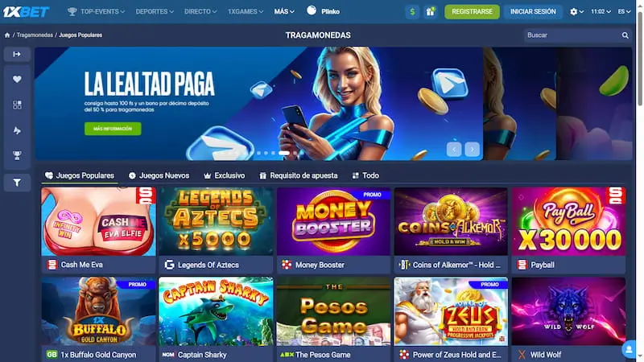
Task: Open the Money Booster game thumbnail
Action: point(333,222)
